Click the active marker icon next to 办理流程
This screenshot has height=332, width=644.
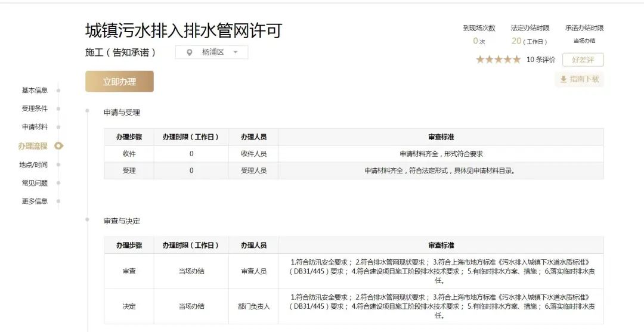click(58, 146)
